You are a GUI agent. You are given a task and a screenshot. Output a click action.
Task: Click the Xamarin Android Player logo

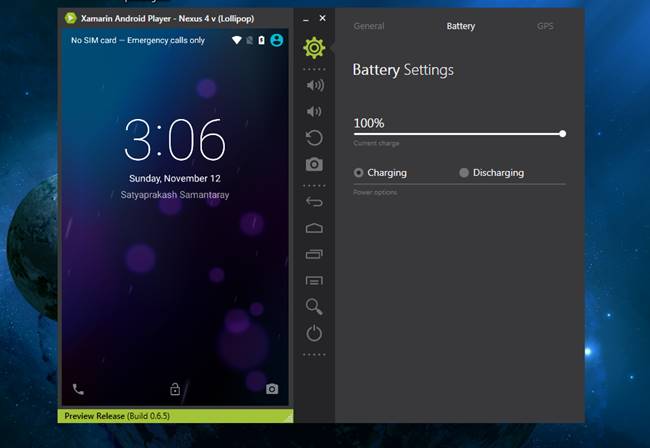pos(71,18)
